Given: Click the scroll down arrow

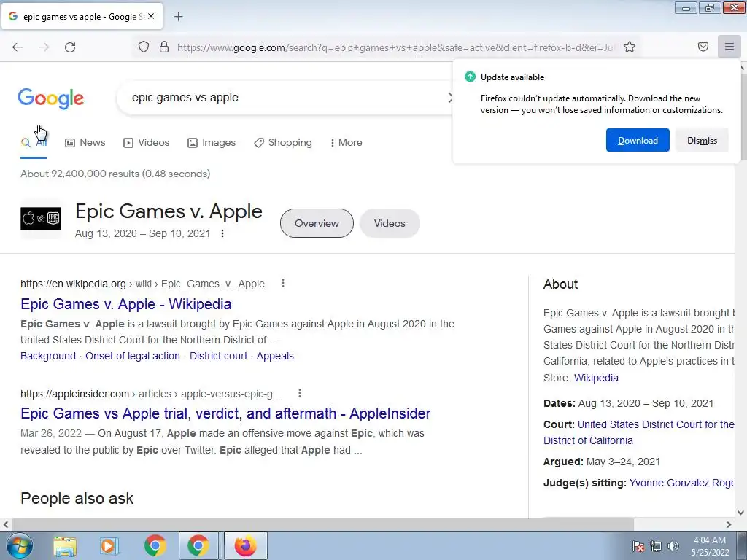Looking at the screenshot, I should (x=740, y=513).
